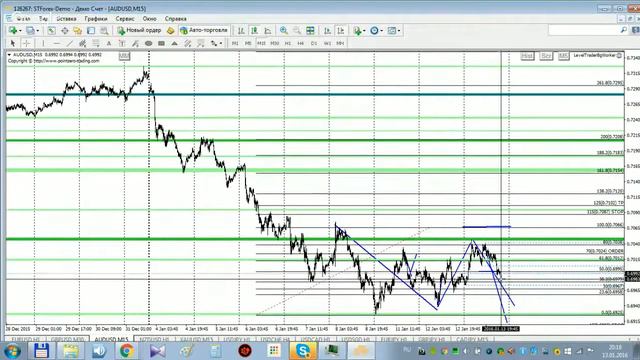This screenshot has height=360, width=640.
Task: Select the rectangle drawing tool
Action: pos(161,43)
